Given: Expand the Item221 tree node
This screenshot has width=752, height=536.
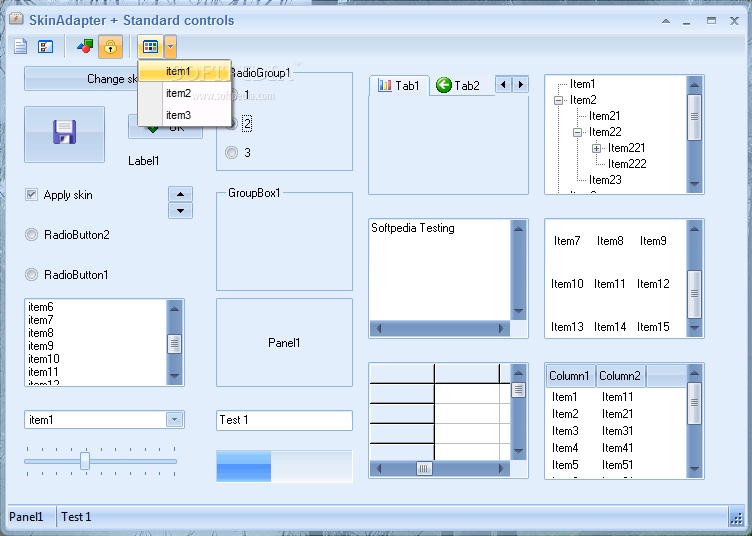Looking at the screenshot, I should point(596,148).
